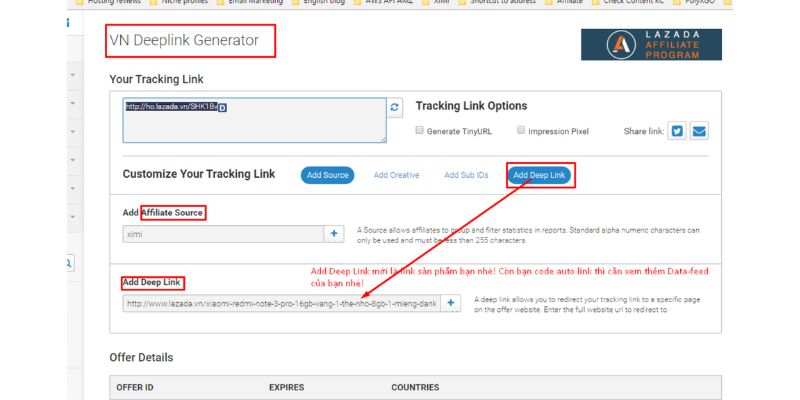
Task: Click the Lazada Affiliate Program logo
Action: click(x=651, y=44)
